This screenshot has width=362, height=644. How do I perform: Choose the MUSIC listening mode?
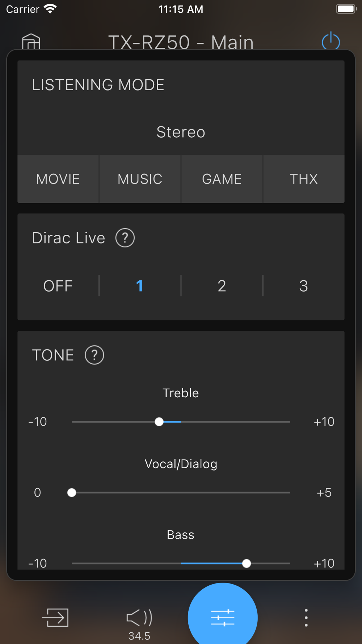tap(140, 179)
